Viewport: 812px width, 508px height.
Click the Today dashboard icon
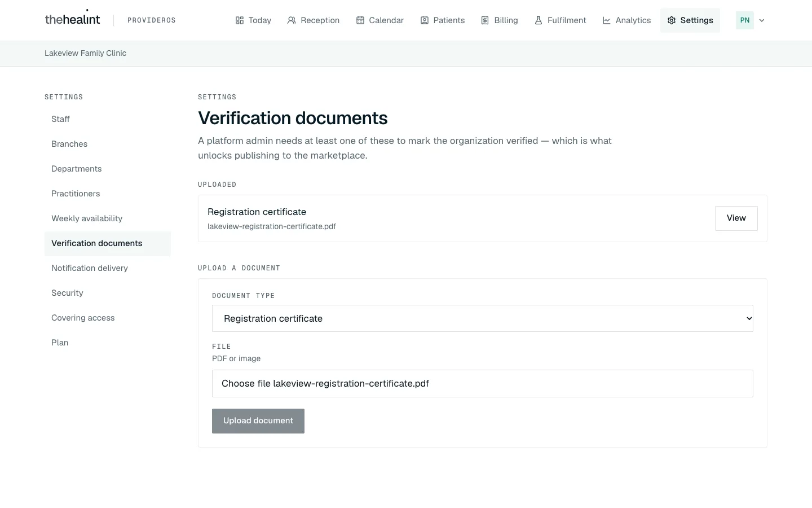[240, 20]
